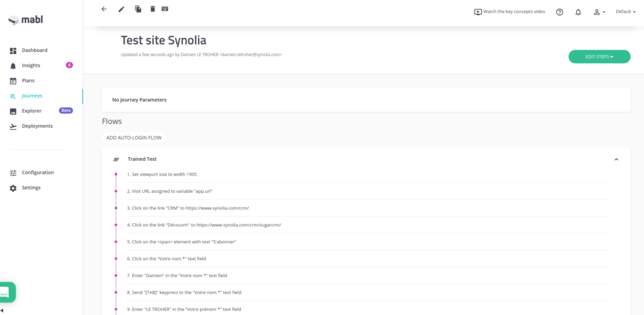
Task: Click the Insights count badge 6
Action: pos(69,65)
